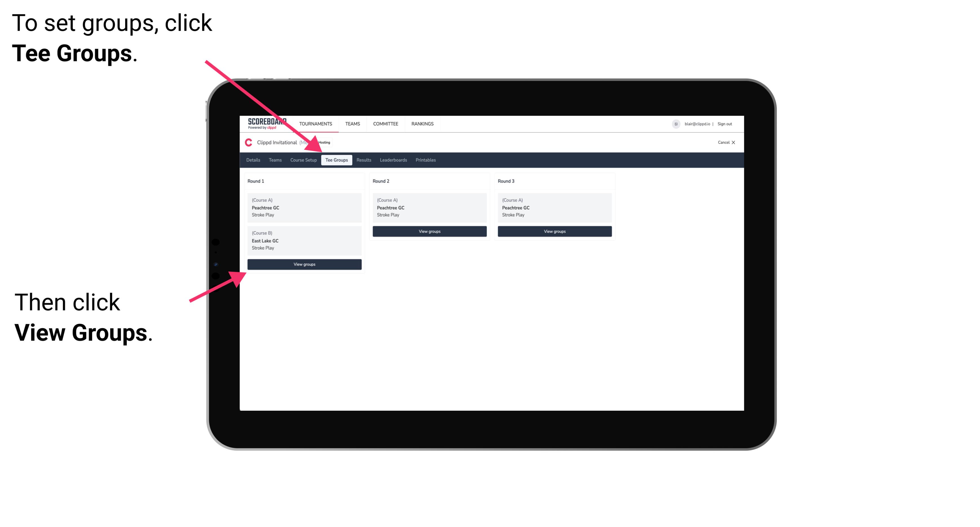Click the Leaderboards tab
Viewport: 980px width, 527px height.
[392, 160]
